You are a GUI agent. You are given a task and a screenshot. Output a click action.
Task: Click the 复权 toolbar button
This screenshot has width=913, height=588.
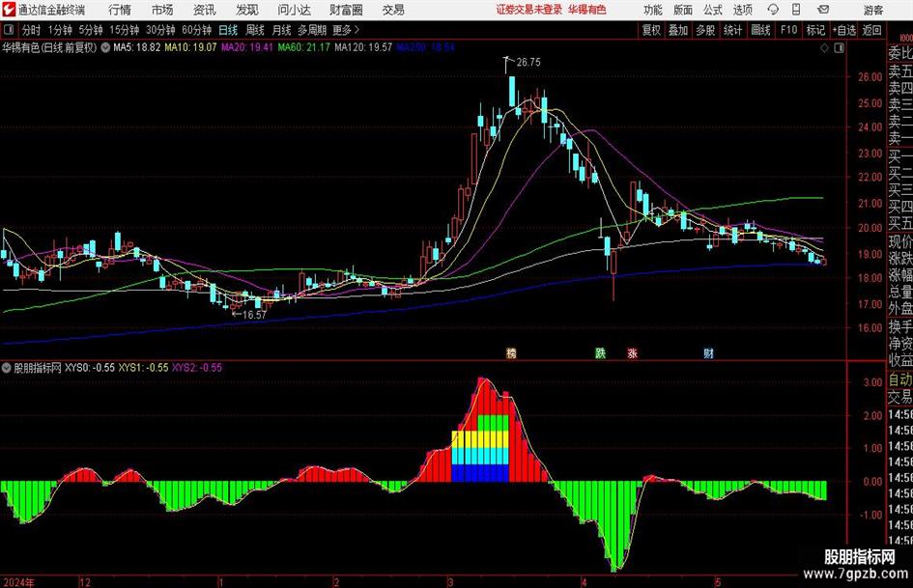point(651,30)
